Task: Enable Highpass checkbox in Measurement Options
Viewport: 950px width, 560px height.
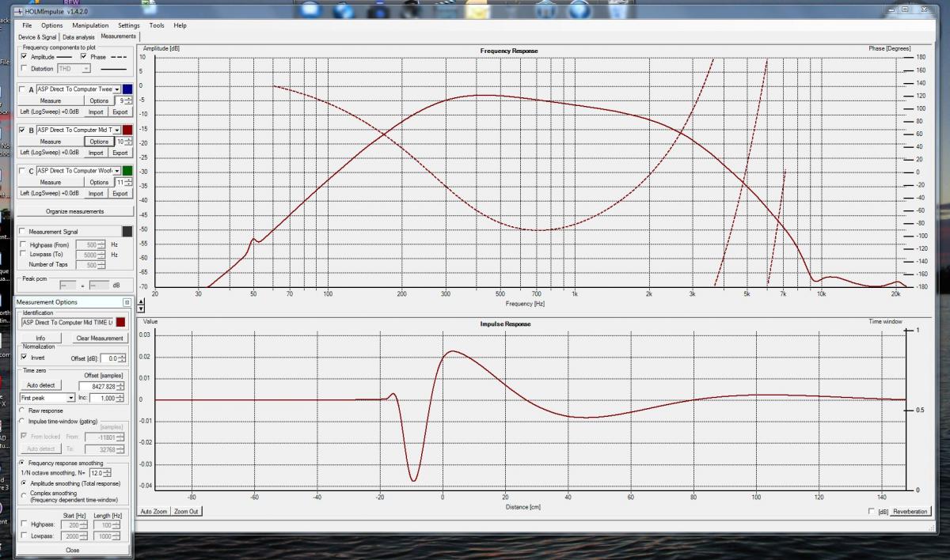Action: click(24, 524)
